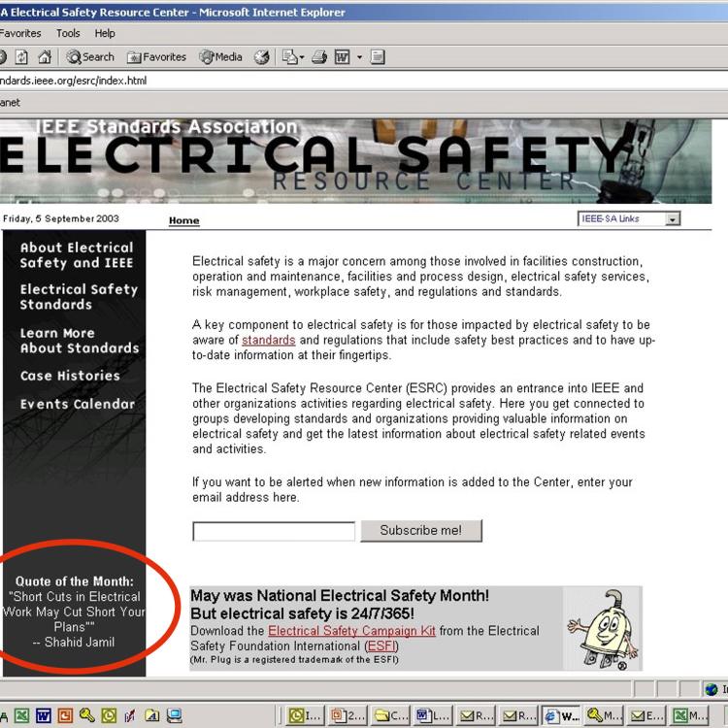Viewport: 728px width, 728px height.
Task: Click the Mr. Plug cartoon image
Action: (x=602, y=628)
